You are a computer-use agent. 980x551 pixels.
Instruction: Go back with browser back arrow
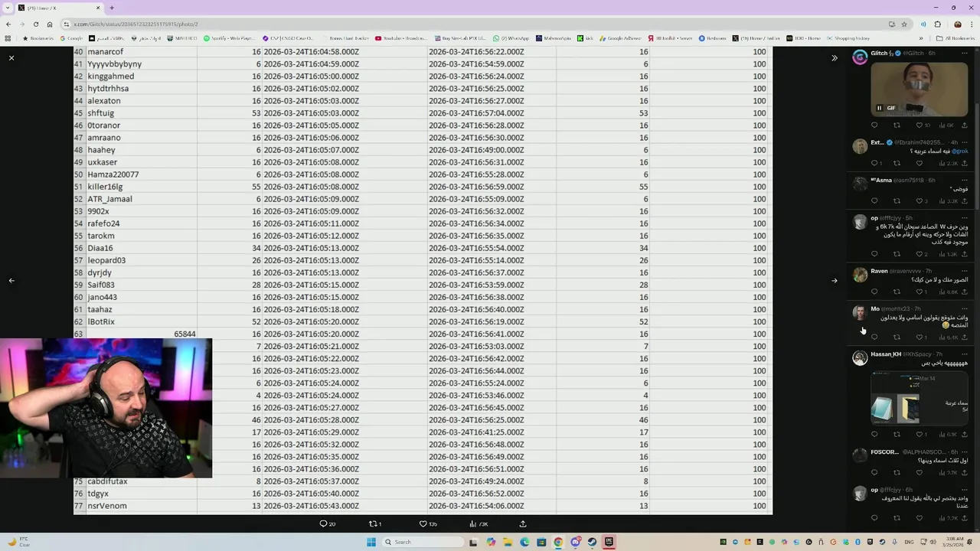click(8, 24)
